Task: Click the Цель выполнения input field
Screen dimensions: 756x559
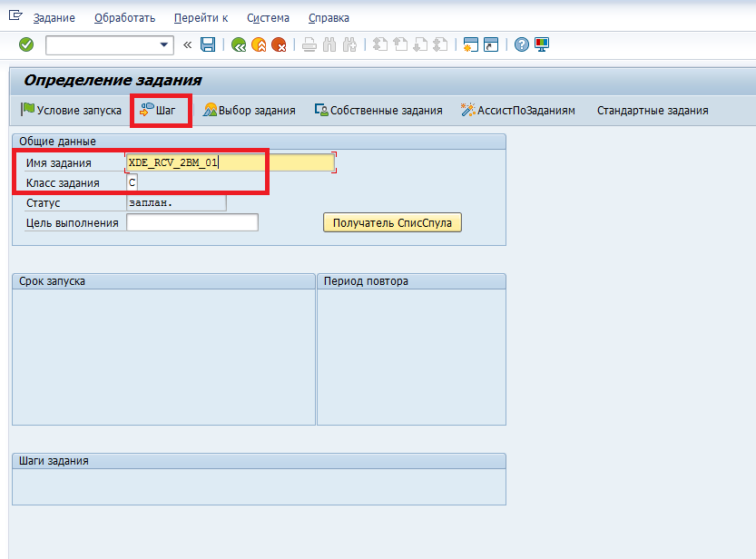Action: pyautogui.click(x=192, y=223)
